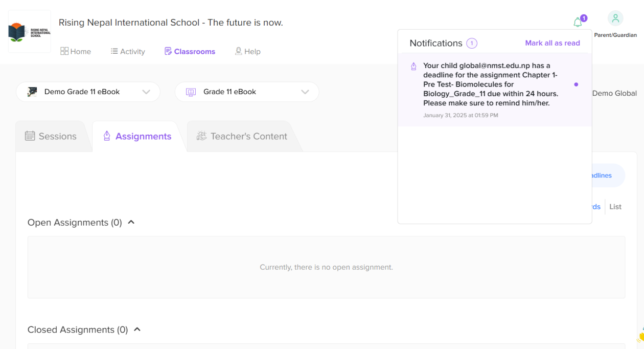Open the Biomolecules deadline notification
The image size is (644, 349).
pyautogui.click(x=490, y=84)
